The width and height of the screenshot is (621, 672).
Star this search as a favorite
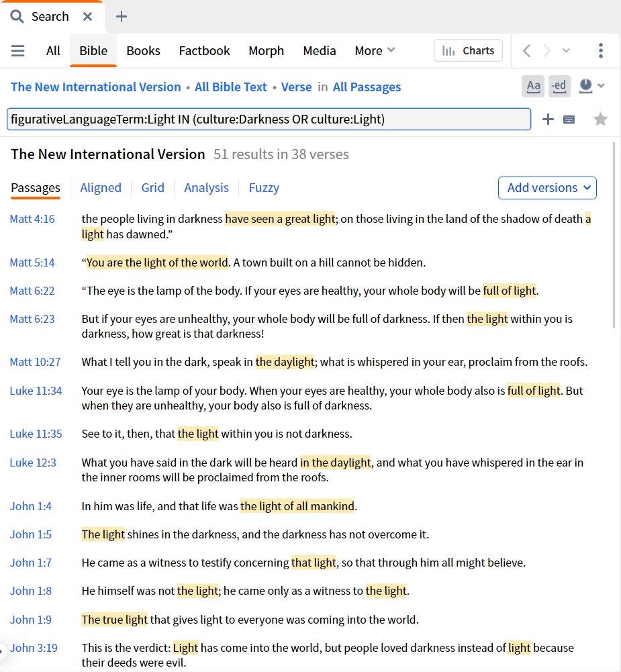600,119
